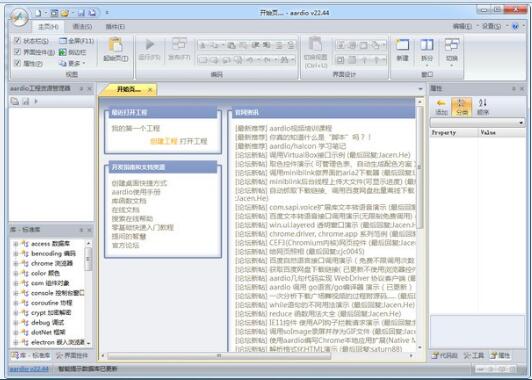Toggle the 界面控件 checkbox
The image size is (532, 380).
coord(18,52)
